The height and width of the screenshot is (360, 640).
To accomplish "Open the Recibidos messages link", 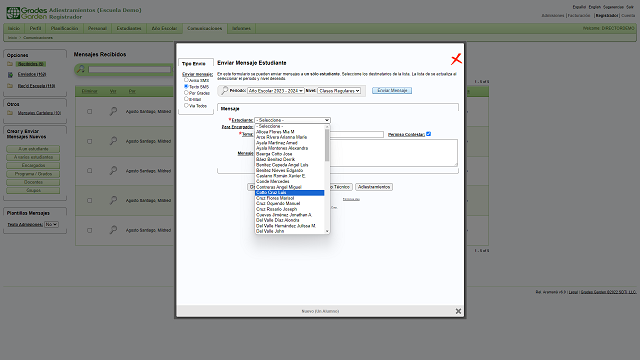I will (x=31, y=64).
